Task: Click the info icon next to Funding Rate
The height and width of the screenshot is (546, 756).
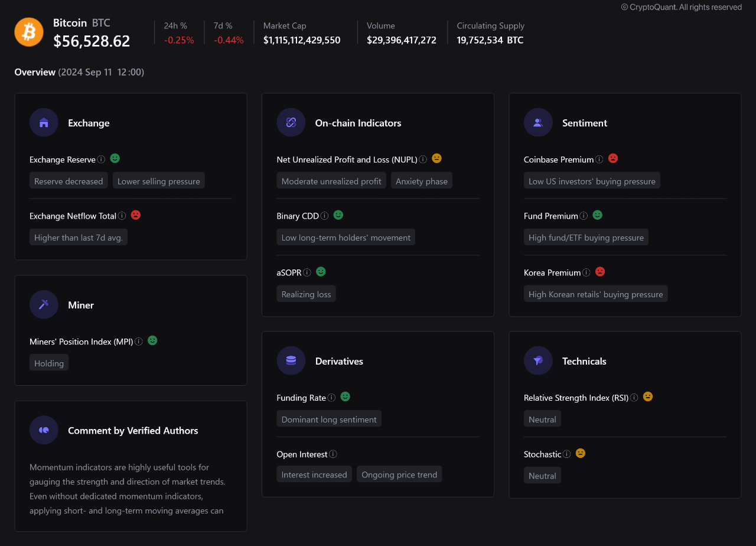Action: (x=332, y=398)
